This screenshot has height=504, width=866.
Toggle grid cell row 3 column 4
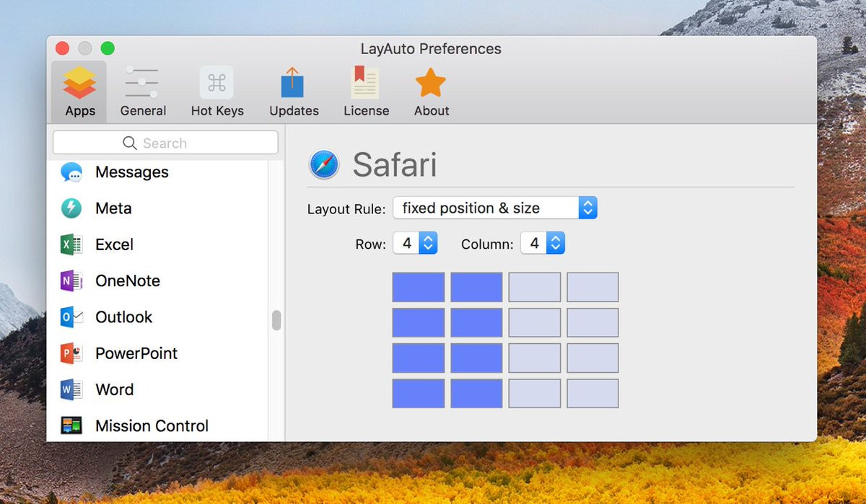pyautogui.click(x=592, y=358)
